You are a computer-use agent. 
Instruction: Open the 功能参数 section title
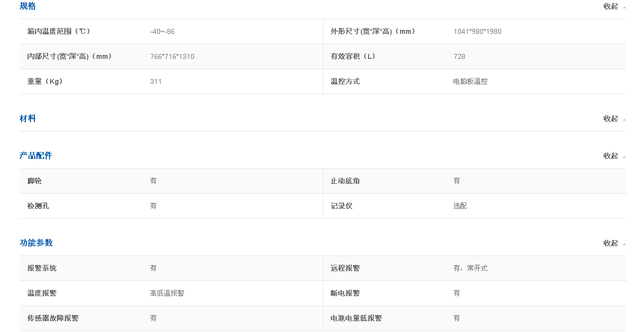pyautogui.click(x=36, y=243)
